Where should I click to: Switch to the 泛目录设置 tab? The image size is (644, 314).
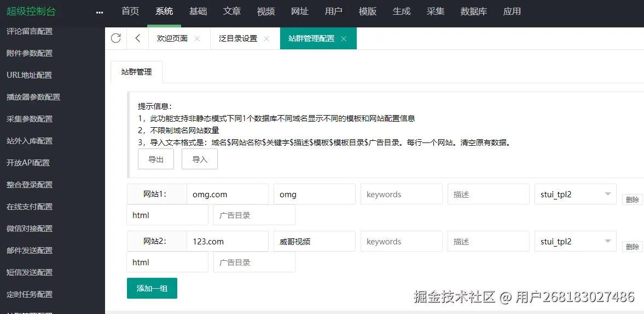point(238,39)
